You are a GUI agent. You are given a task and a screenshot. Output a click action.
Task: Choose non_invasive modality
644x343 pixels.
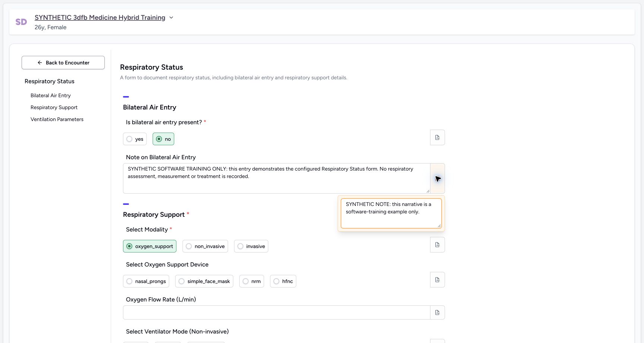click(x=205, y=246)
